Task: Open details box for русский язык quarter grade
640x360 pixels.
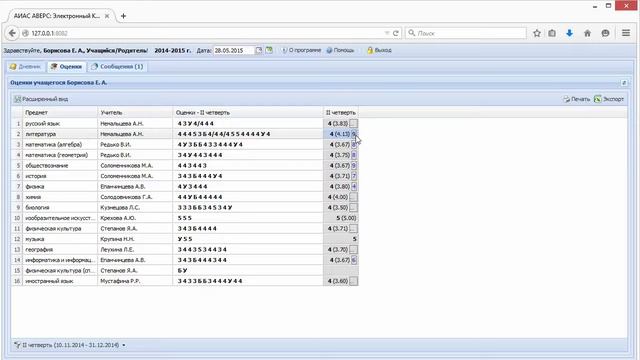Action: (353, 123)
